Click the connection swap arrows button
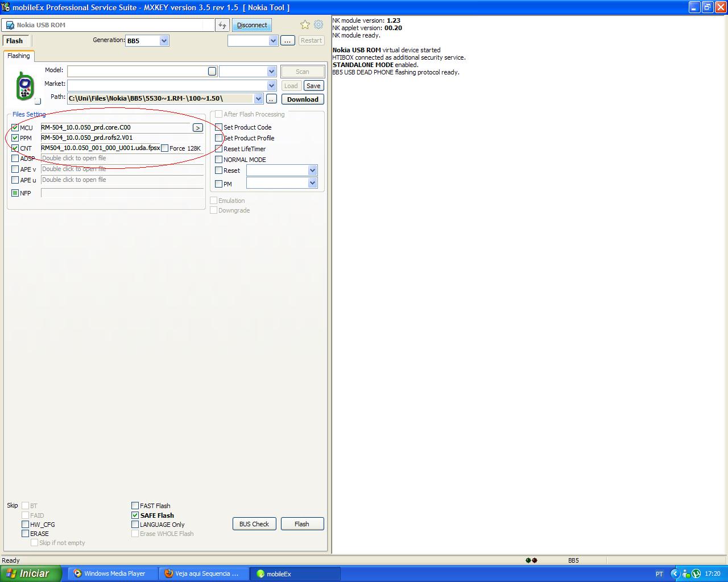 point(222,25)
